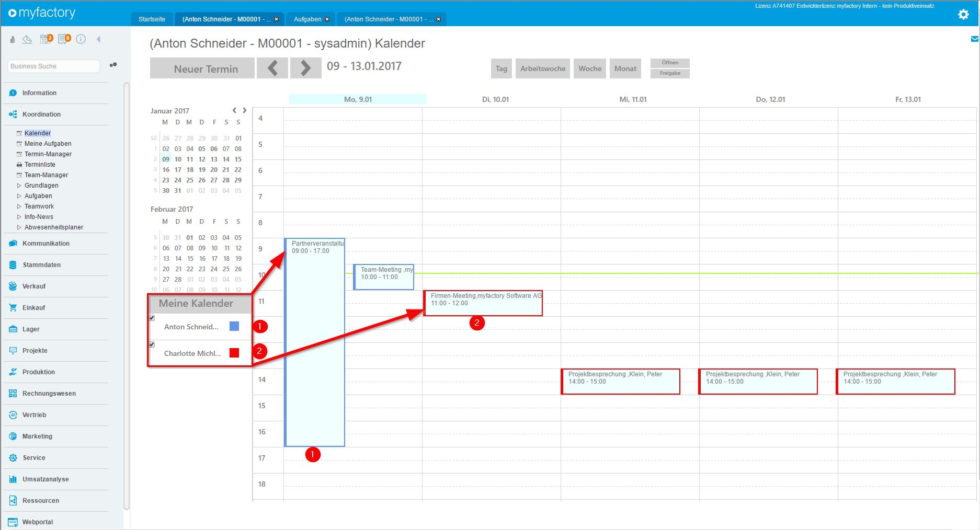The height and width of the screenshot is (530, 980).
Task: Switch to the Startseite tab
Action: click(x=152, y=19)
